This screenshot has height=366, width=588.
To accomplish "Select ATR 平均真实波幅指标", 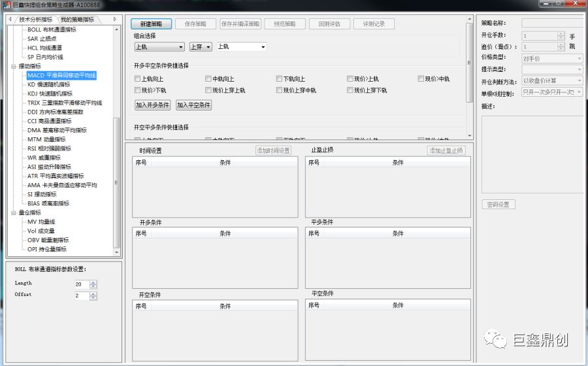I will (56, 176).
